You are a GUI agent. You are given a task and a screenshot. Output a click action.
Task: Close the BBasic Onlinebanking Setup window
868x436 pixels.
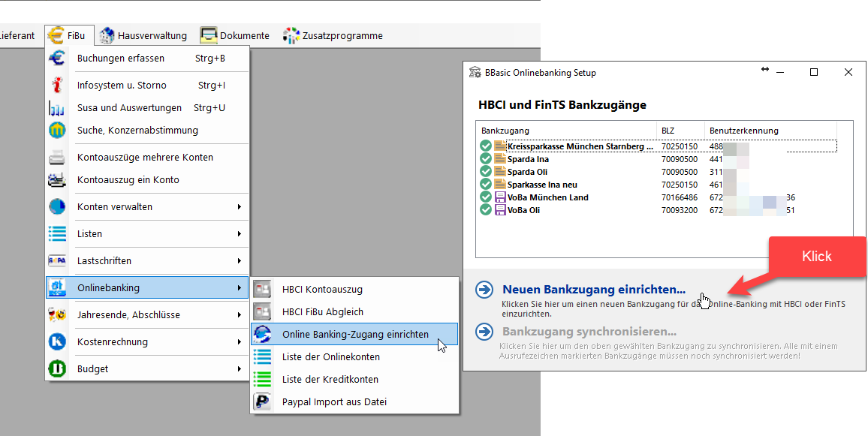848,73
